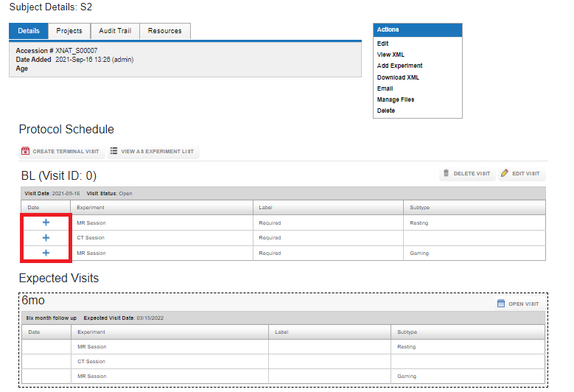Switch to the Projects tab
The image size is (574, 392).
[x=69, y=31]
